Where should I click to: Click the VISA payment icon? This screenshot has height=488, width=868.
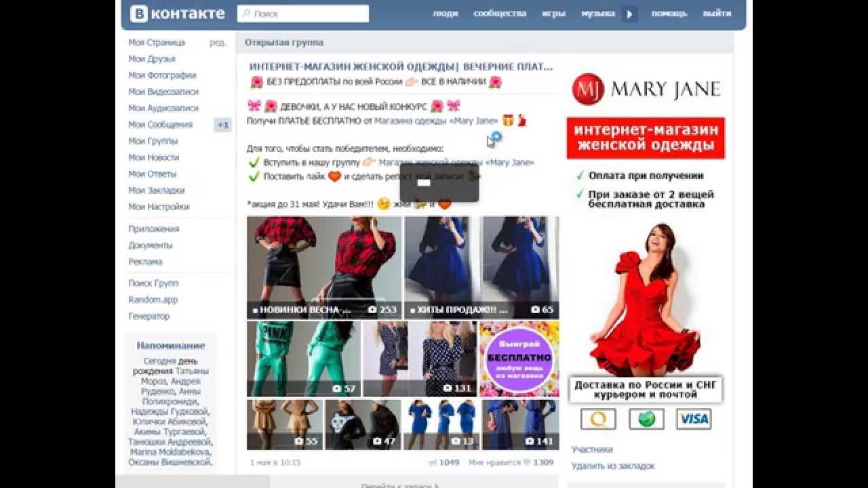pyautogui.click(x=694, y=419)
